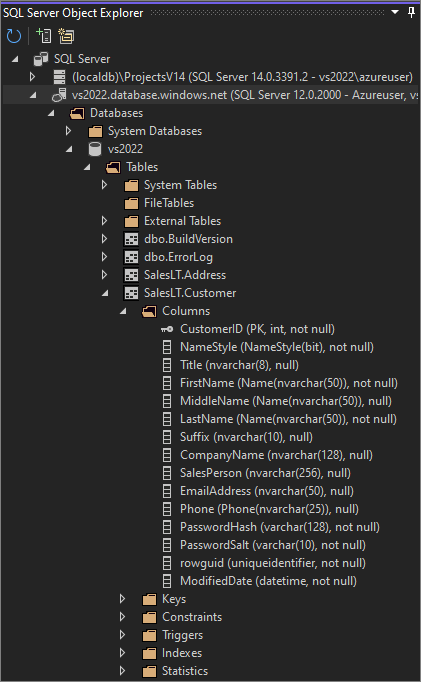The height and width of the screenshot is (682, 421).
Task: Expand the Constraints node
Action: tap(123, 617)
